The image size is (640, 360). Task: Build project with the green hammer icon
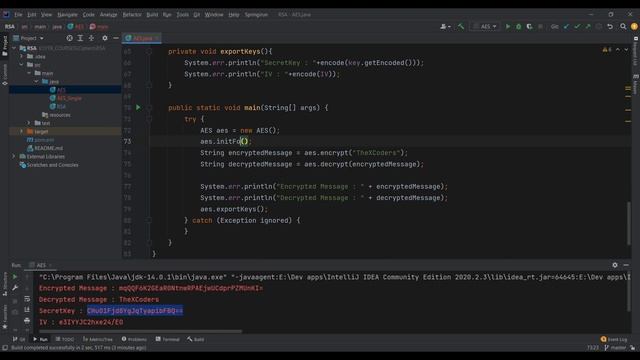pyautogui.click(x=461, y=27)
